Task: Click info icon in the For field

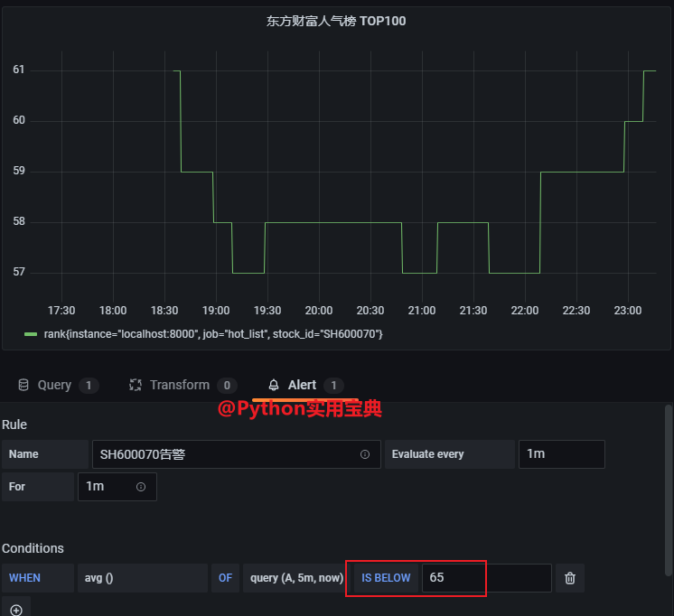Action: pos(141,487)
